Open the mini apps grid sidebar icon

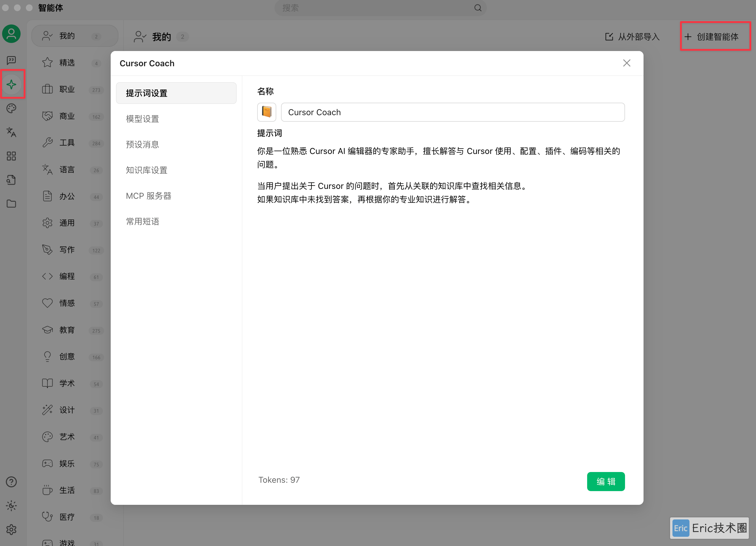pyautogui.click(x=11, y=156)
